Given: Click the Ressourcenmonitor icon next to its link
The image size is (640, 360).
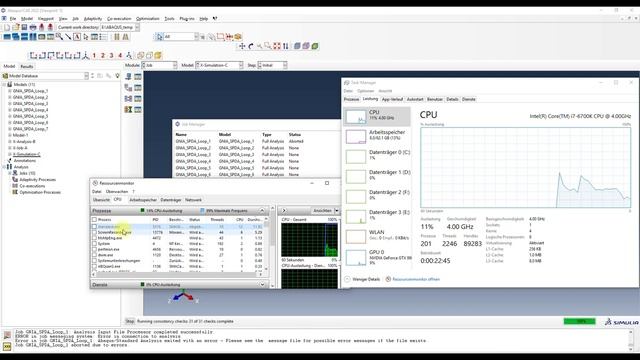Looking at the screenshot, I should [x=388, y=279].
